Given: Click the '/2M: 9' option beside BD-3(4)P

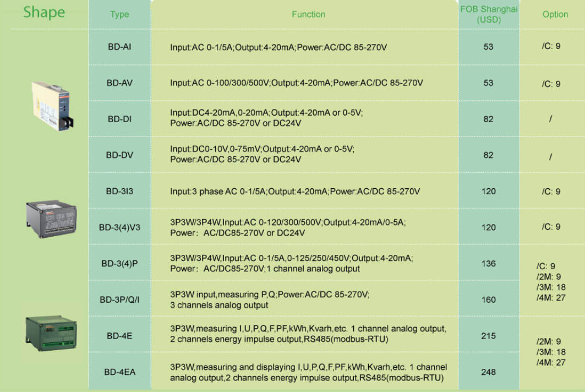Looking at the screenshot, I should 549,276.
